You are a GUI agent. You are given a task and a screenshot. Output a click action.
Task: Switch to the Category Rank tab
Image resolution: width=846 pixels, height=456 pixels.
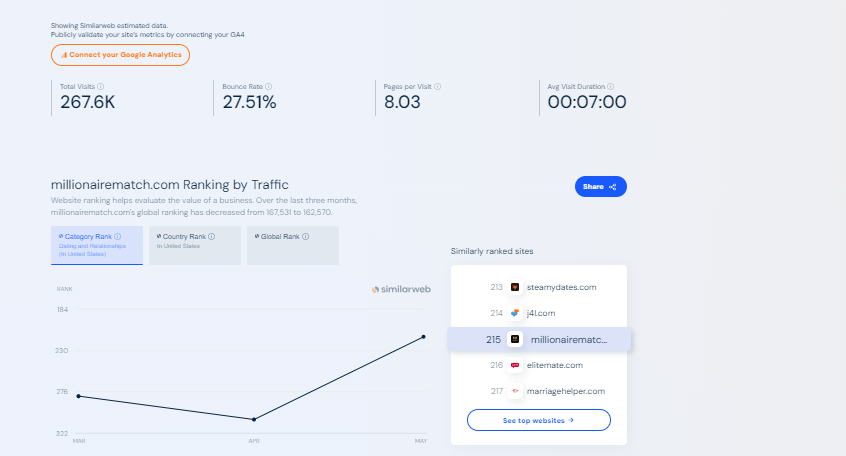pos(96,245)
